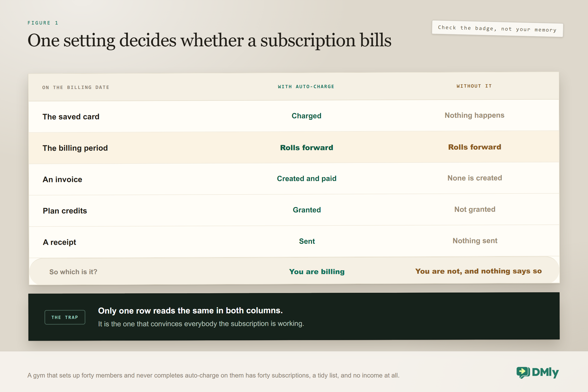Click 'Sent' cell in receipt row

click(x=307, y=241)
